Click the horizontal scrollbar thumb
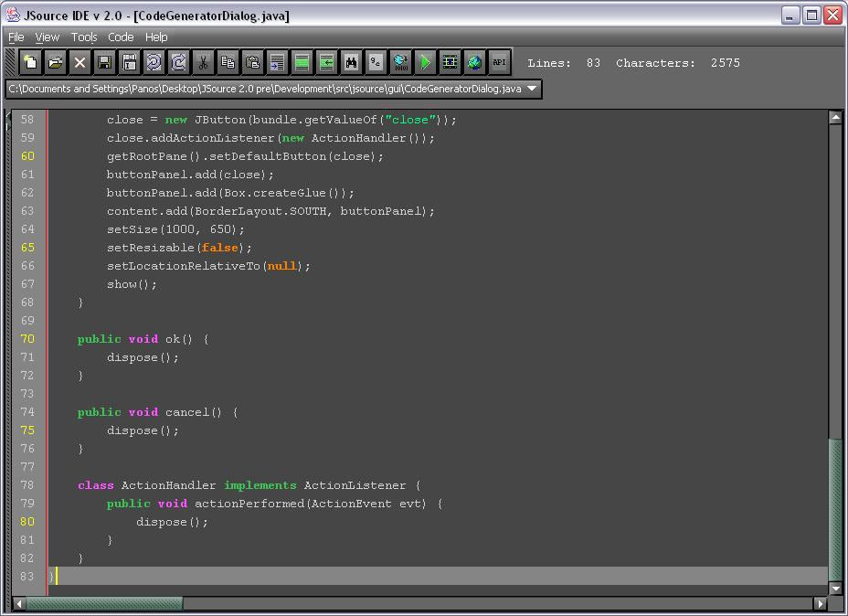 [x=104, y=603]
